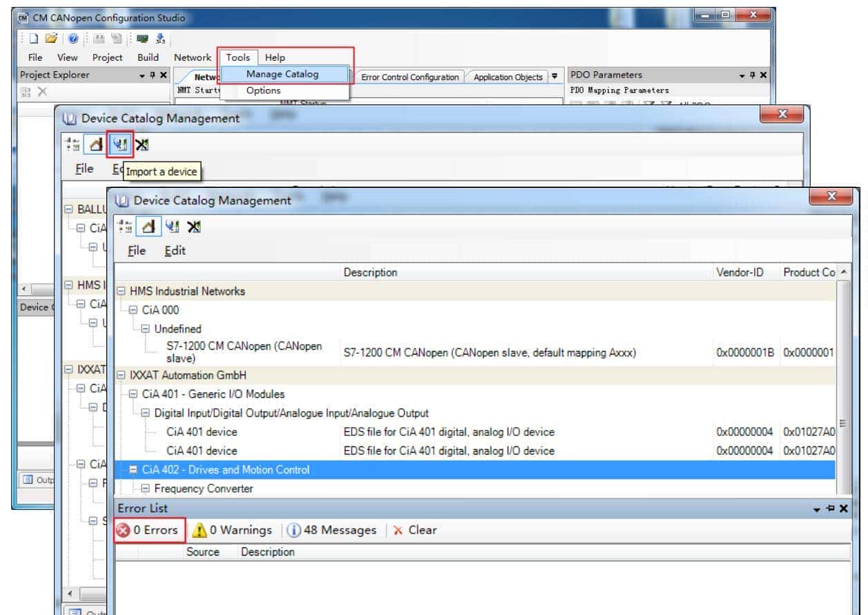The height and width of the screenshot is (615, 868).
Task: Collapse the HMS Industrial Networks node
Action: [122, 292]
